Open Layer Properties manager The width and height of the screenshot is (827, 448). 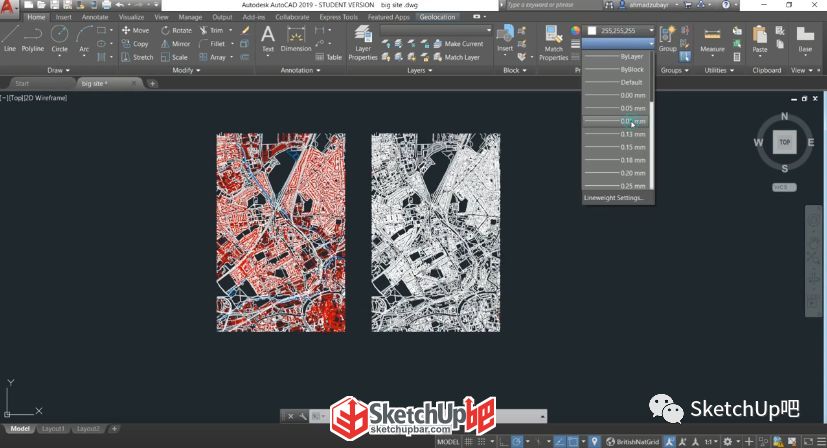click(x=363, y=43)
